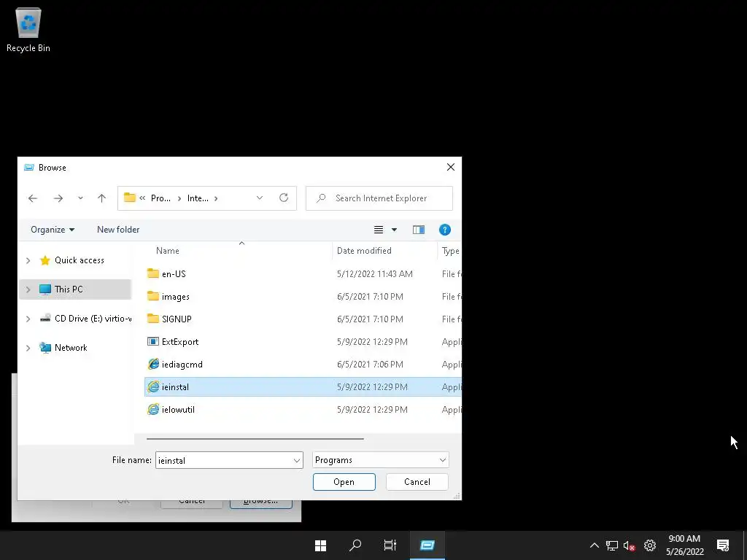Click the iediagcmd IE icon

click(153, 365)
